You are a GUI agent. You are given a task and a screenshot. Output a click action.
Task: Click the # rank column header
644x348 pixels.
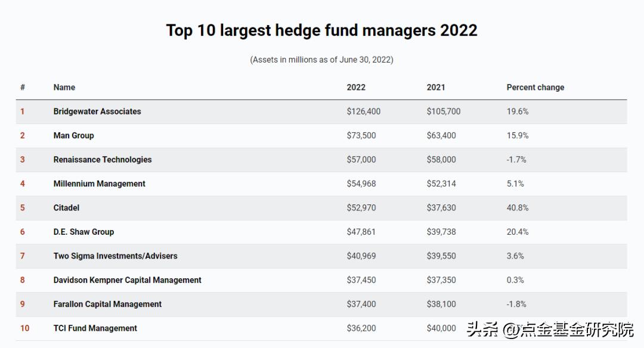tap(23, 88)
